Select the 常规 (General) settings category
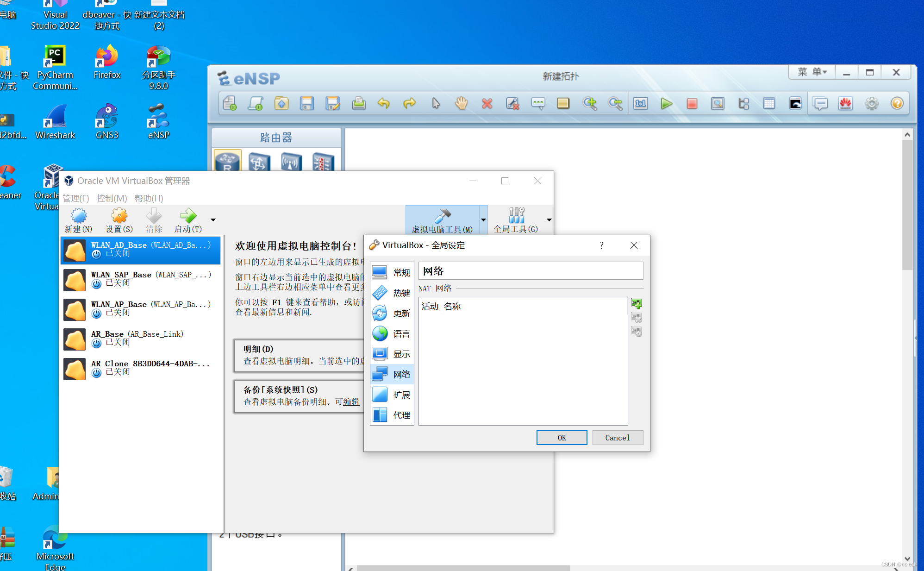 point(392,272)
